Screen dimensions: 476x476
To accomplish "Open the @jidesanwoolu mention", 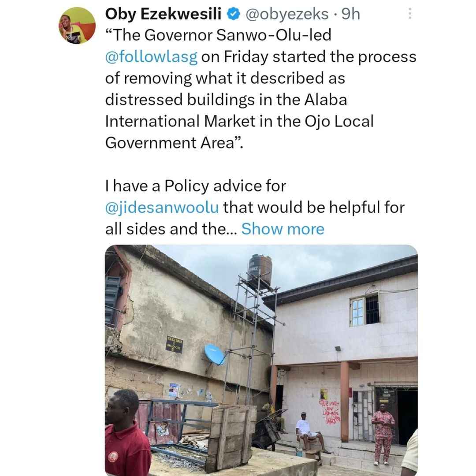I will (162, 207).
